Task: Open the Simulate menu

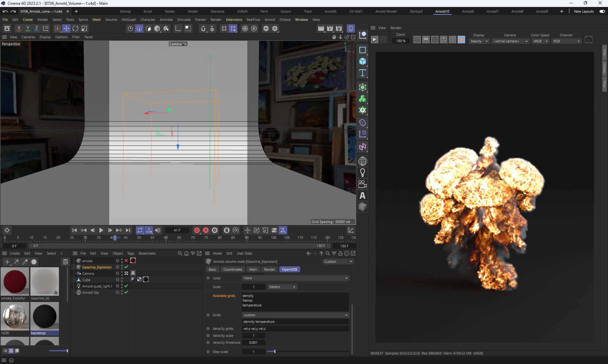Action: point(184,20)
